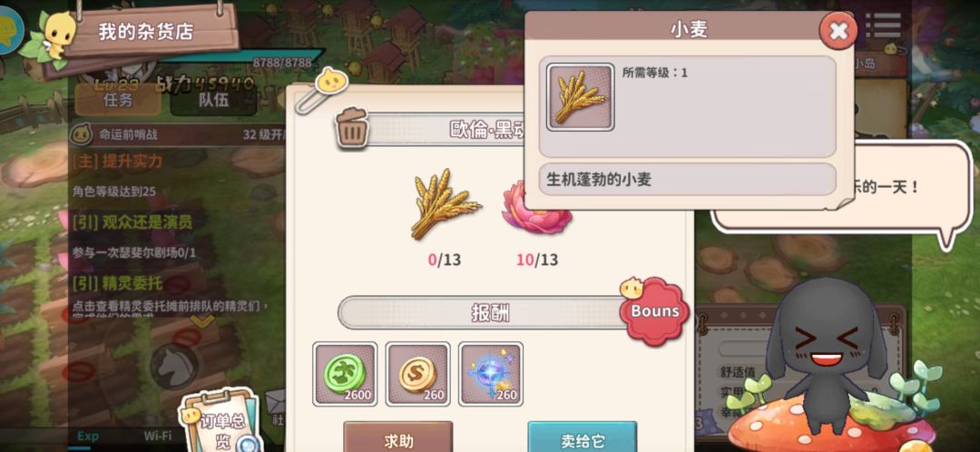Open the hamburger menu at top right
Image resolution: width=980 pixels, height=452 pixels.
(883, 25)
